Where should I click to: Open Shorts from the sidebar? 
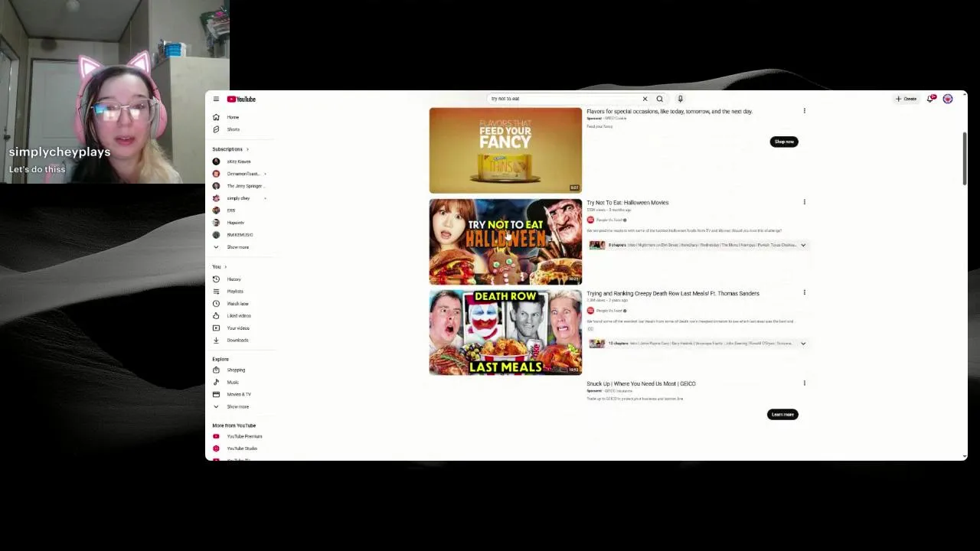point(233,129)
